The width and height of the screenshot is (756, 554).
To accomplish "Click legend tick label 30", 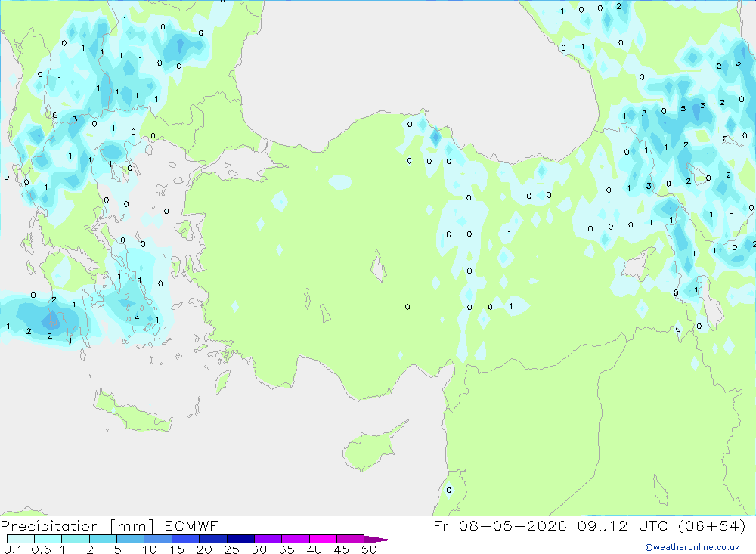I will click(259, 549).
